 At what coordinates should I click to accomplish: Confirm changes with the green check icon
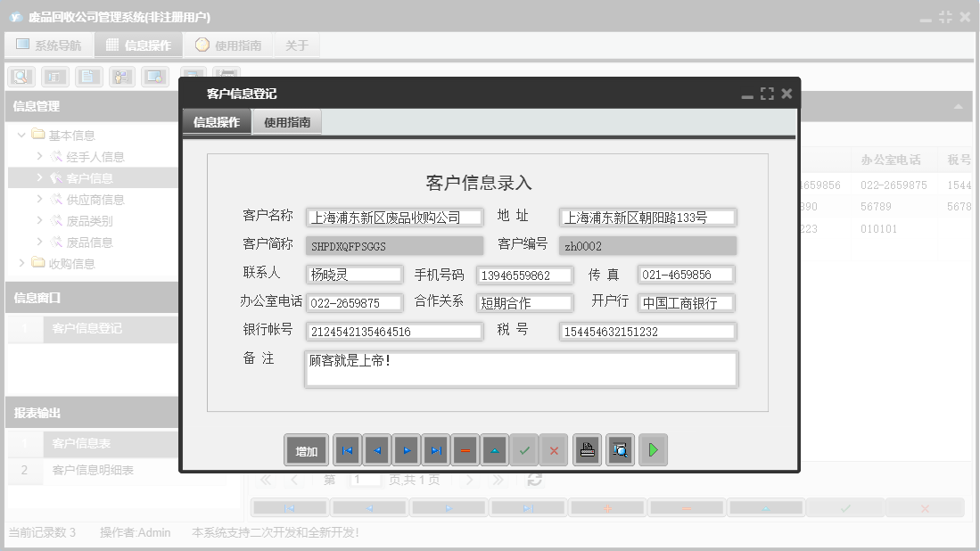click(524, 449)
